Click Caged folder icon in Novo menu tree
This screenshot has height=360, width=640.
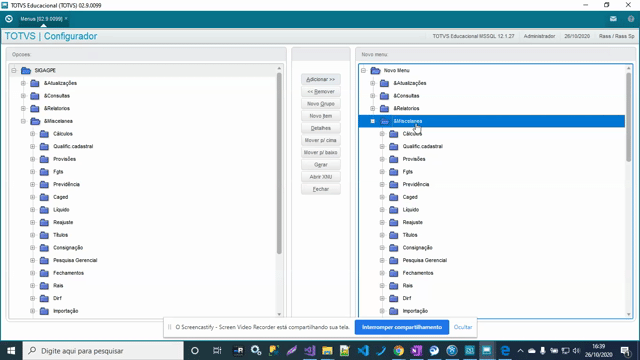(393, 197)
